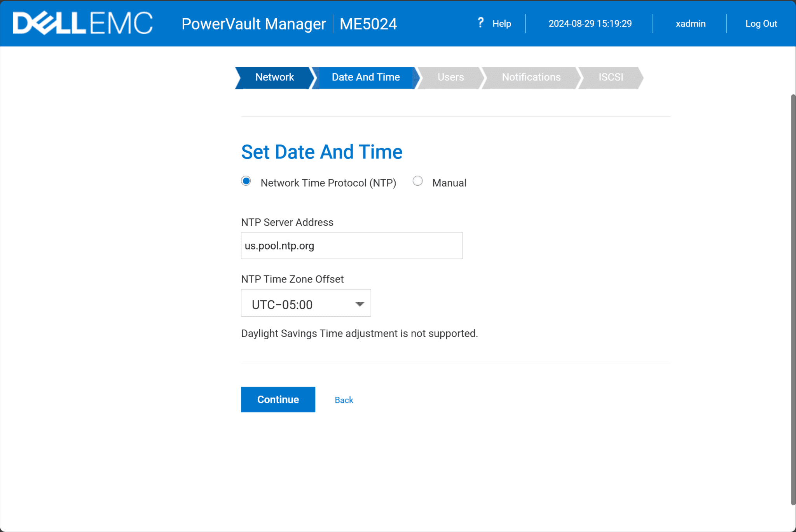Screen dimensions: 796x532
Task: Click the Back link
Action: (344, 399)
